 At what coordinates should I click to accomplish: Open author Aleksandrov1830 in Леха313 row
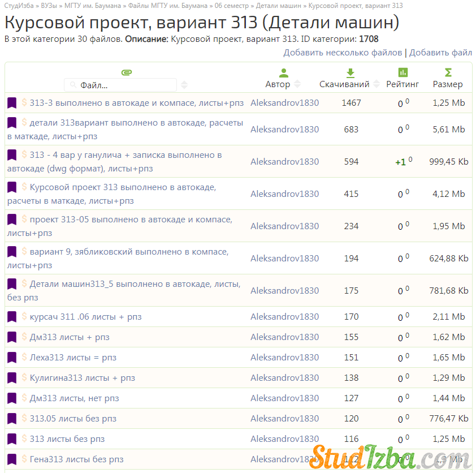[x=284, y=357]
